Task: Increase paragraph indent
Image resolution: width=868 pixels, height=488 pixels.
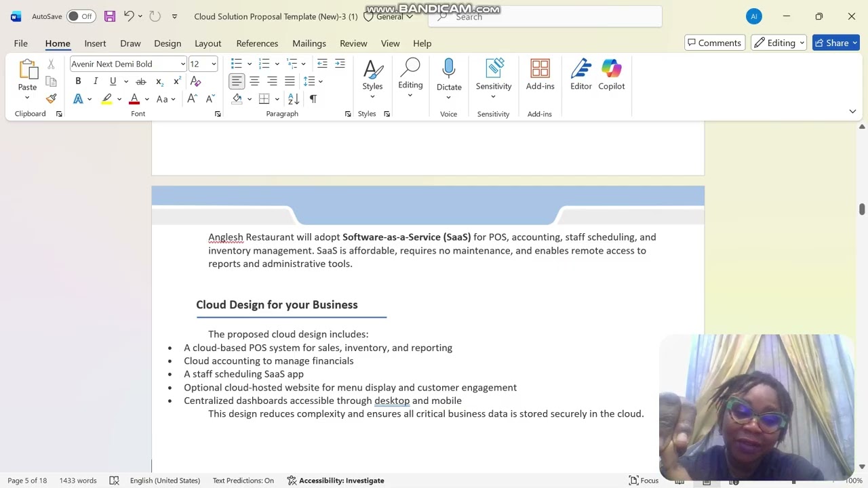Action: (340, 64)
